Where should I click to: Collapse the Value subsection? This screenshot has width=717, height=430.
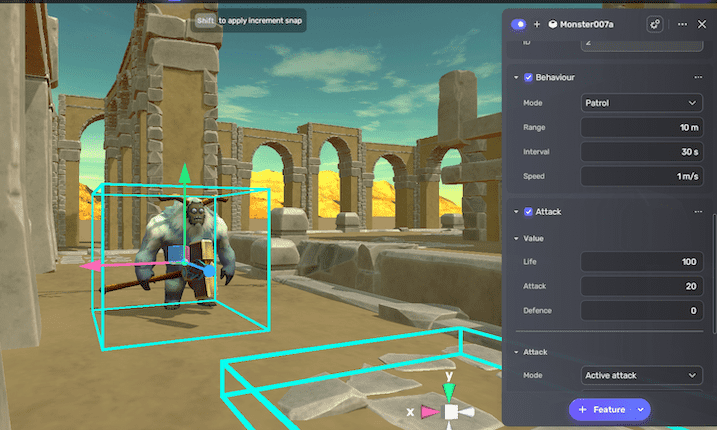coord(517,239)
